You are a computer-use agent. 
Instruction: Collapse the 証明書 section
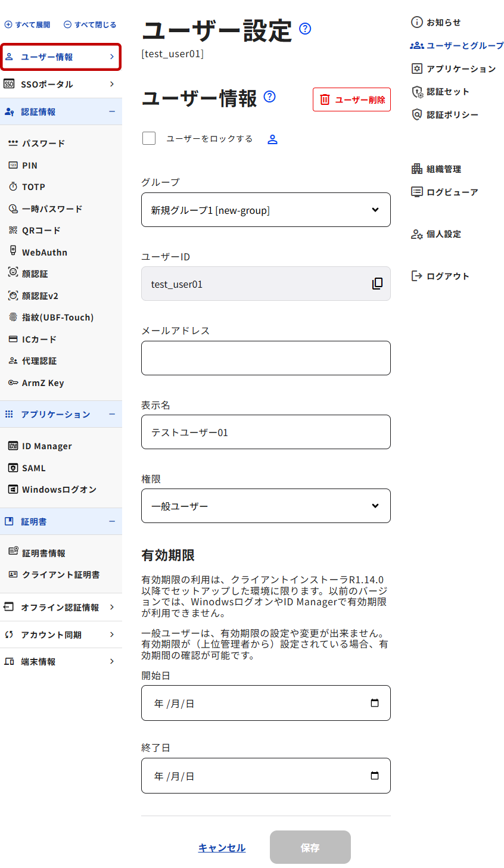point(112,521)
